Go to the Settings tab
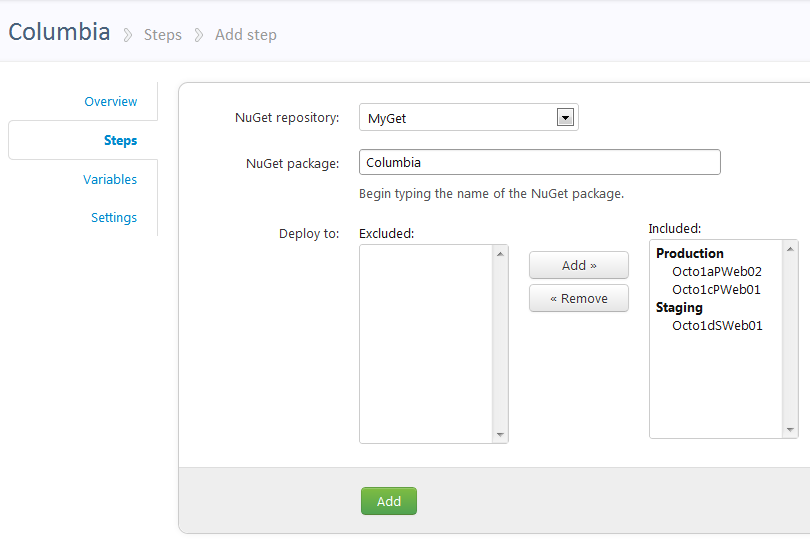Screen dimensions: 810x550 click(x=114, y=217)
